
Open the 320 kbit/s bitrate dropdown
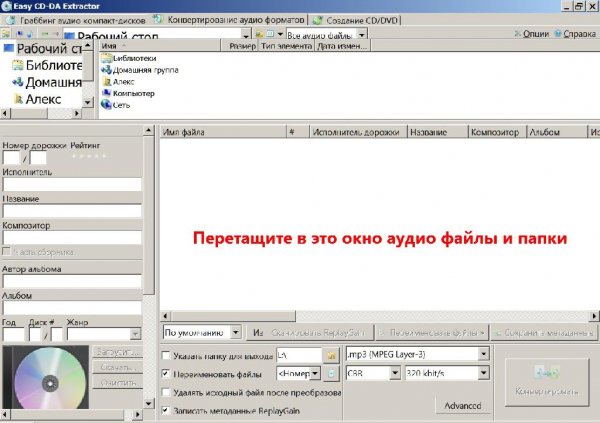[x=484, y=372]
